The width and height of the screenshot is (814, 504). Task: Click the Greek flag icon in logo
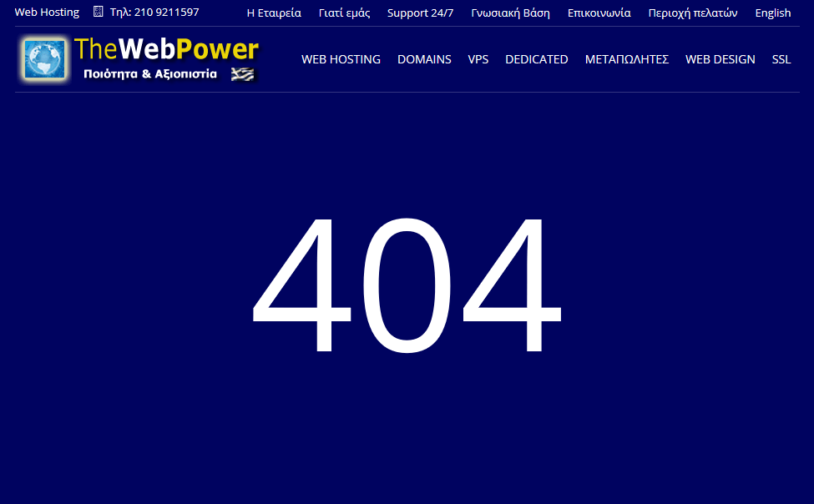(242, 74)
